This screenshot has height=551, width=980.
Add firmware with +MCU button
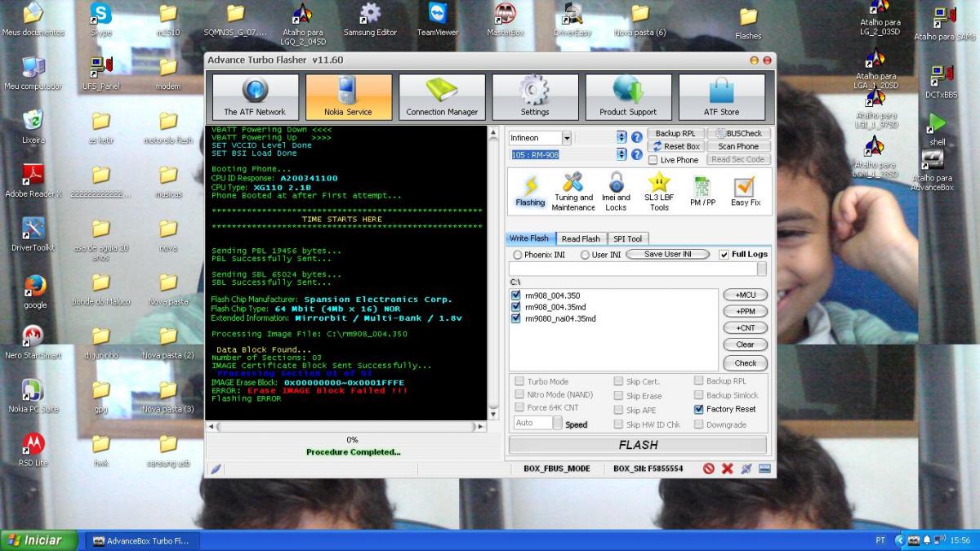745,295
